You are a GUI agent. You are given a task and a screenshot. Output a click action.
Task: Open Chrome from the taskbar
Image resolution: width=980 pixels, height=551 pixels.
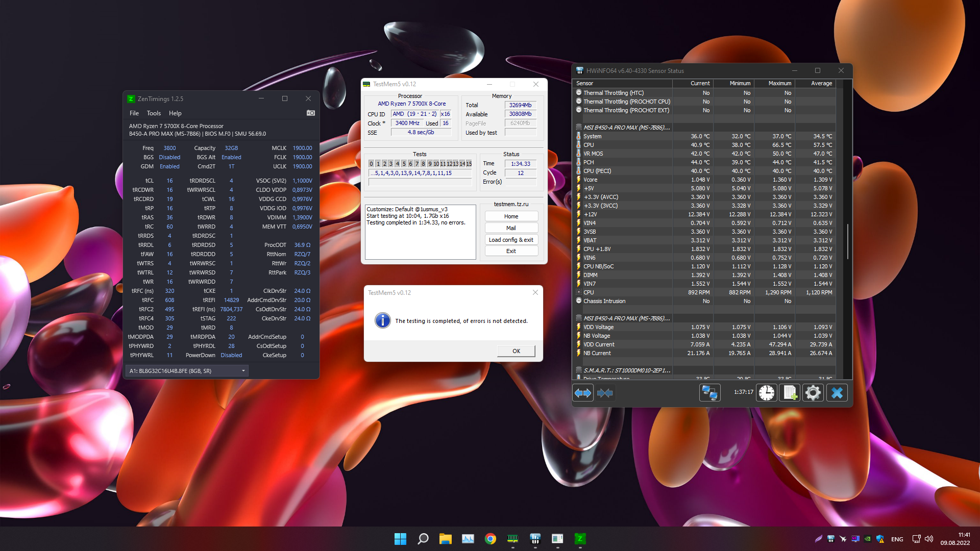(491, 539)
